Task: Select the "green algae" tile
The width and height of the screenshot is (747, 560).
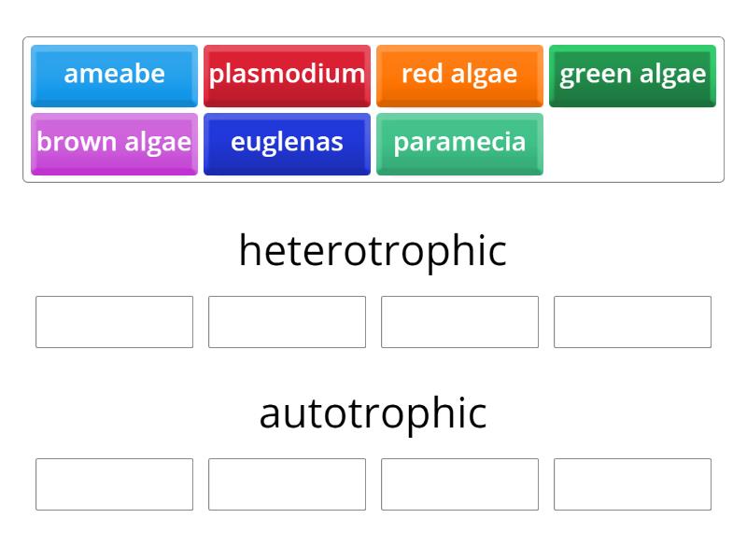Action: click(632, 75)
